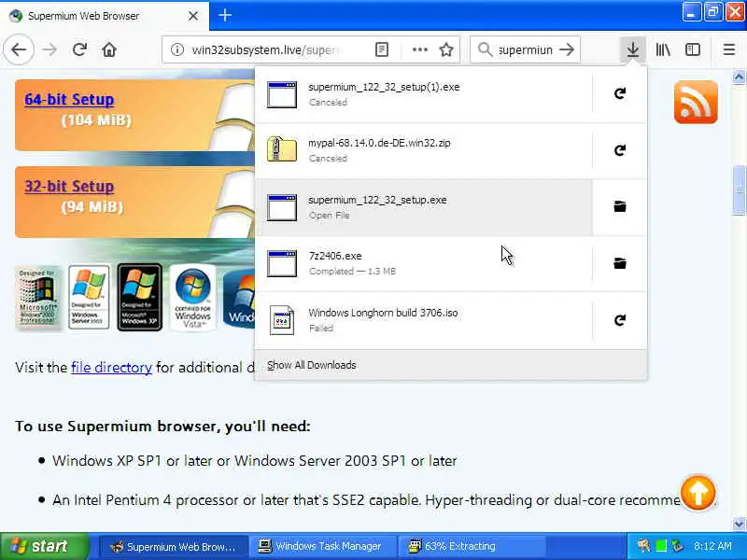Viewport: 747px width, 560px height.
Task: Select Windows Longhorn build 3706.iso entry
Action: pyautogui.click(x=424, y=320)
